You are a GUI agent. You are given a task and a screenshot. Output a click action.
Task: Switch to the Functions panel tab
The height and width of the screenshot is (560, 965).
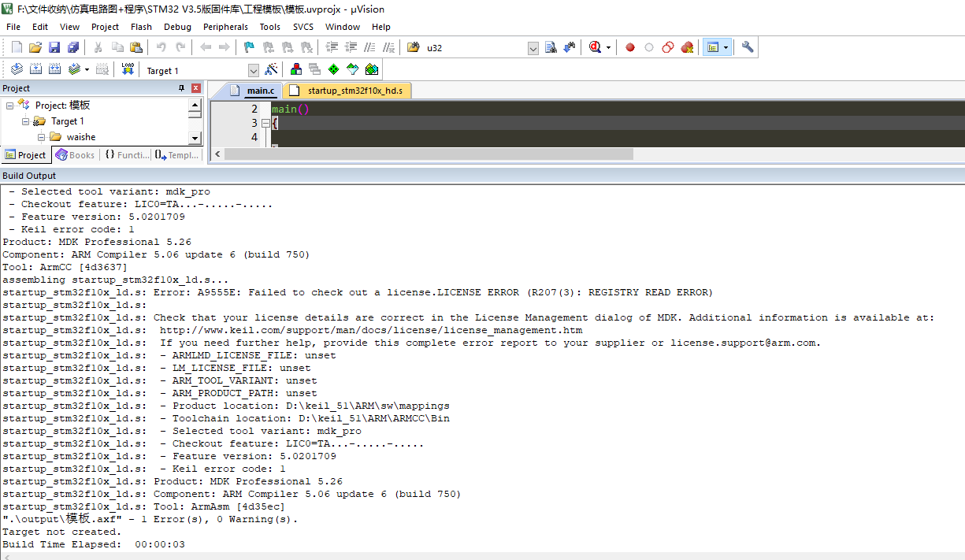[x=127, y=155]
